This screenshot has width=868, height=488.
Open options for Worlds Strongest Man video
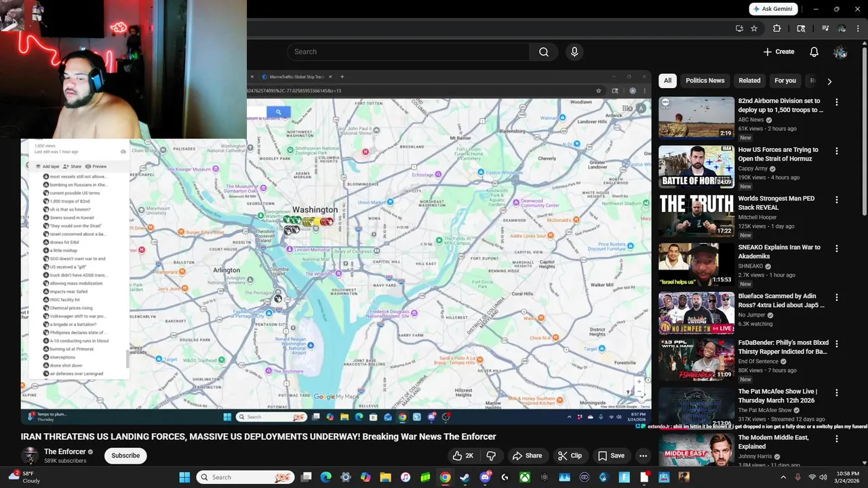836,200
